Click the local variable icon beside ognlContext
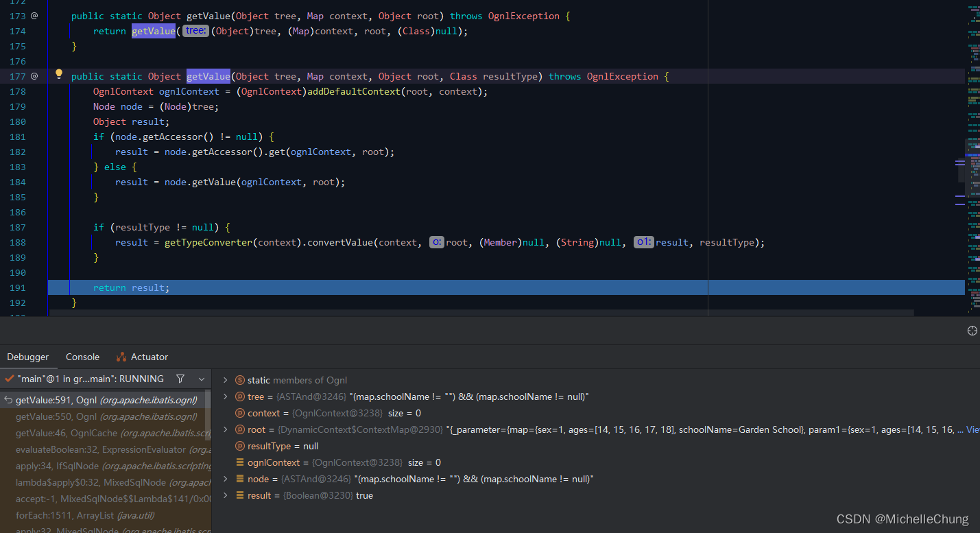 [x=240, y=462]
